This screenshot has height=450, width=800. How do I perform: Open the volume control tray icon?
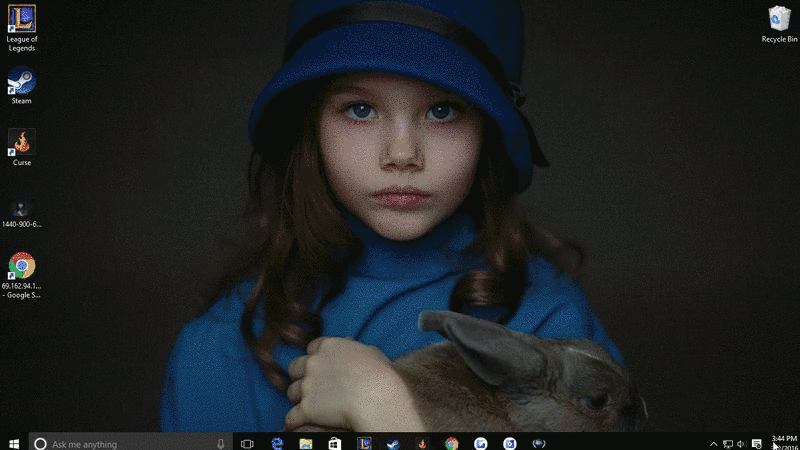[x=741, y=444]
